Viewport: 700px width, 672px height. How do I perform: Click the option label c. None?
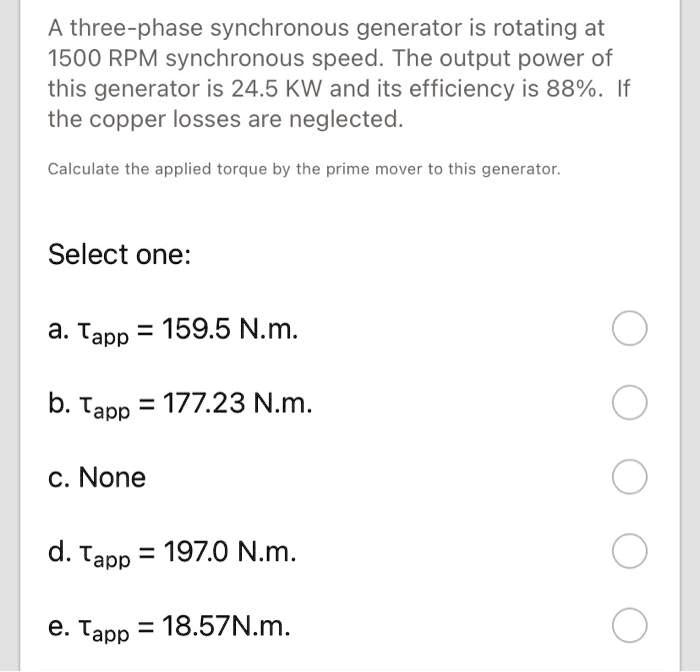(x=97, y=477)
